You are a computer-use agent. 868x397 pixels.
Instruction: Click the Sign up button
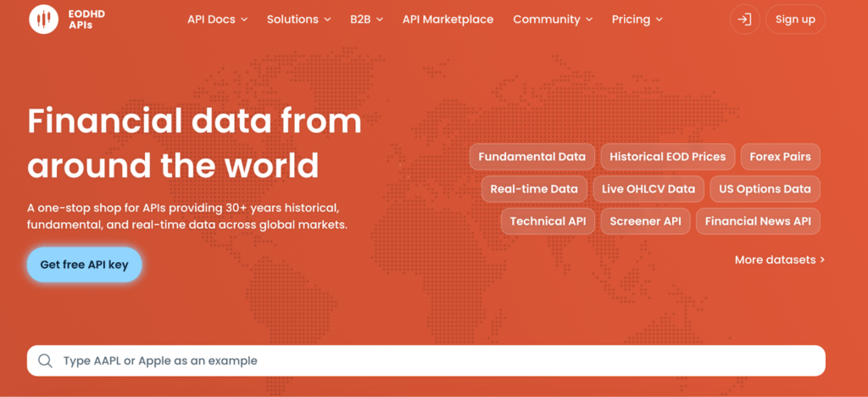795,20
